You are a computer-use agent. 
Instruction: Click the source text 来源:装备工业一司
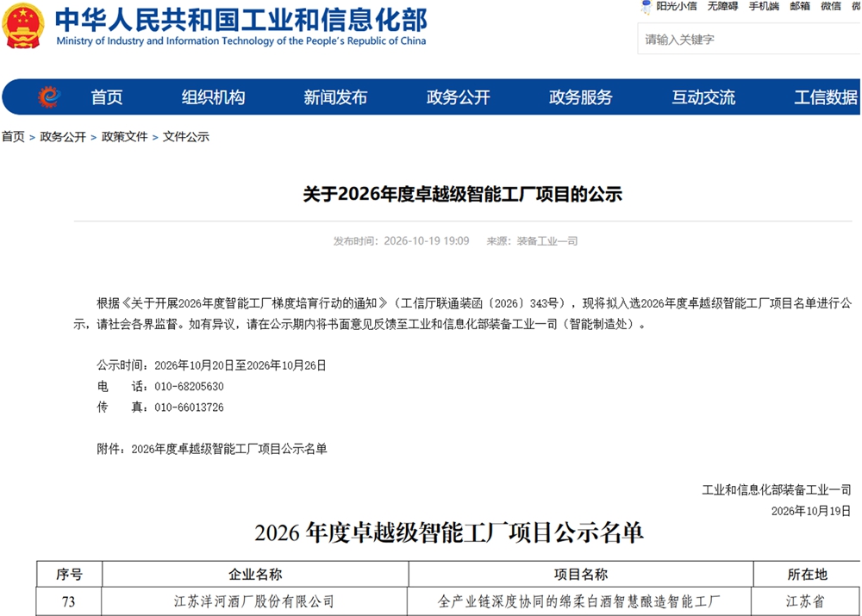pos(532,240)
